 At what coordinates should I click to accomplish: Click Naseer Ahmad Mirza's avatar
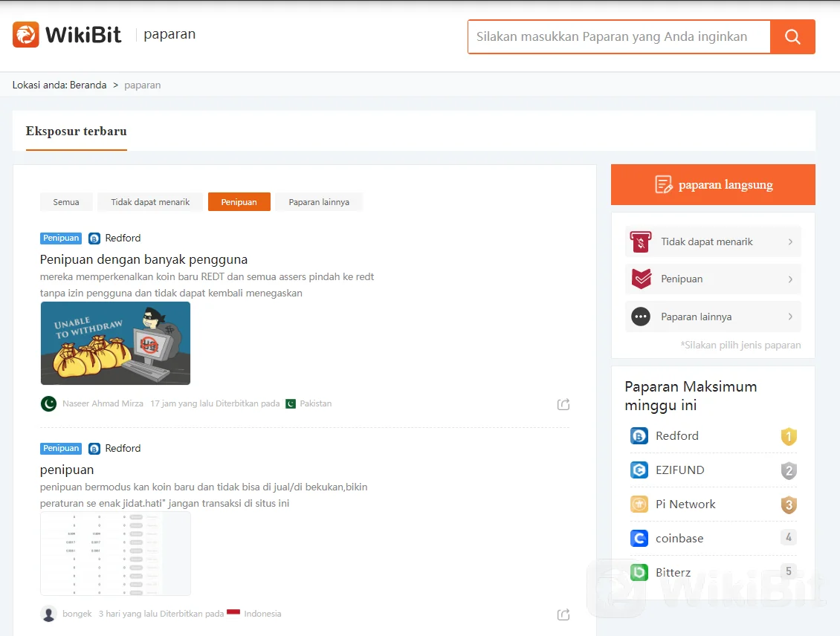[x=49, y=403]
